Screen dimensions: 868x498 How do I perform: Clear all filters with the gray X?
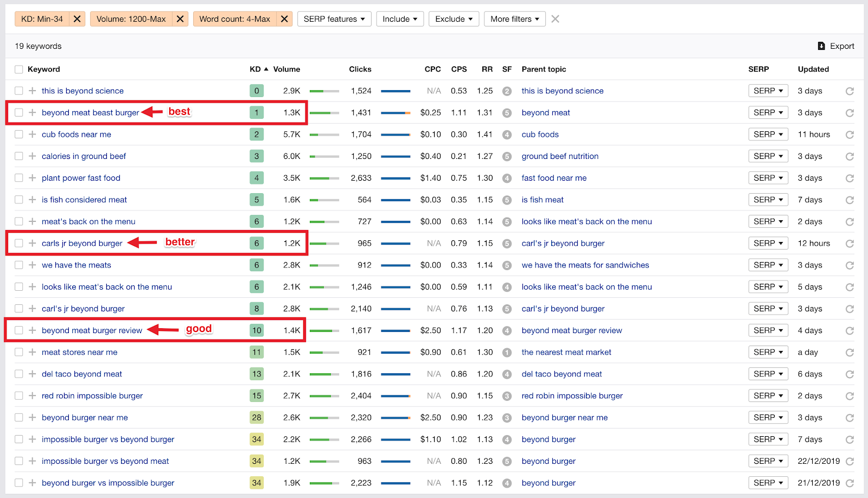555,19
